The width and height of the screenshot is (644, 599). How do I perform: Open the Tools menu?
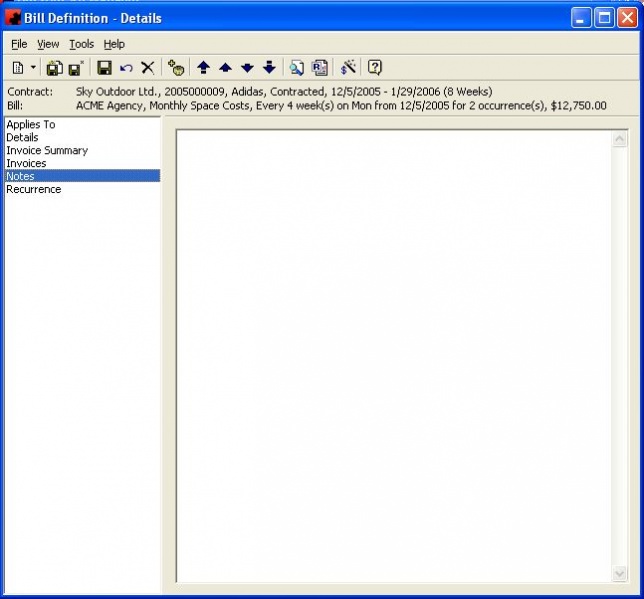(81, 44)
